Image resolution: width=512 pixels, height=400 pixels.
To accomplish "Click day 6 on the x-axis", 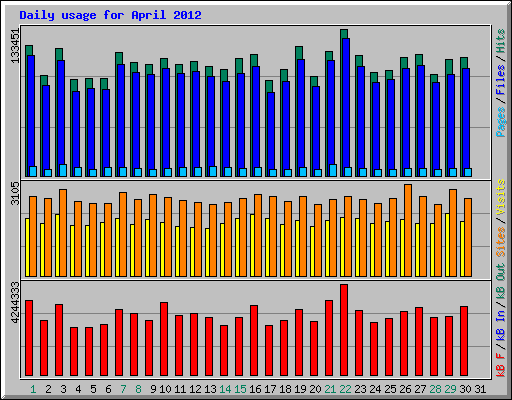I will [108, 389].
